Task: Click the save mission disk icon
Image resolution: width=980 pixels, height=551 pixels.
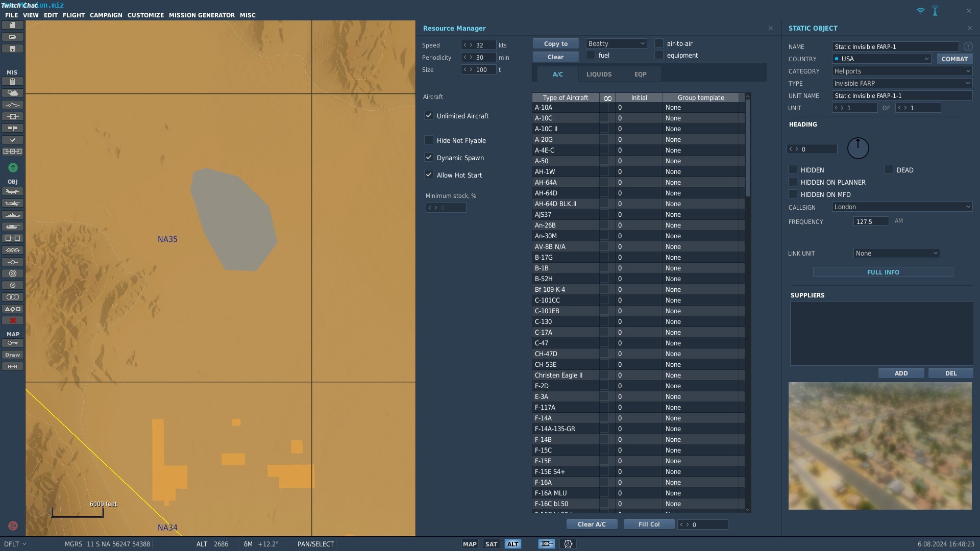Action: pos(12,49)
